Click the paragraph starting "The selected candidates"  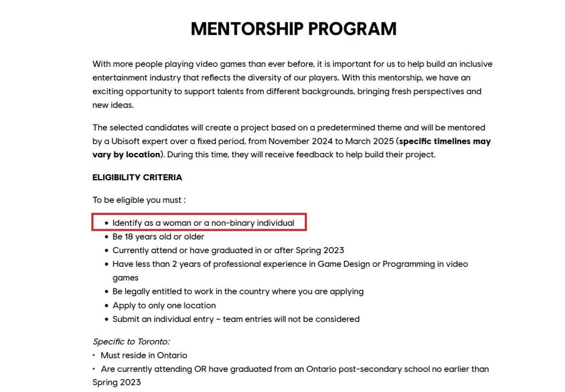point(291,141)
